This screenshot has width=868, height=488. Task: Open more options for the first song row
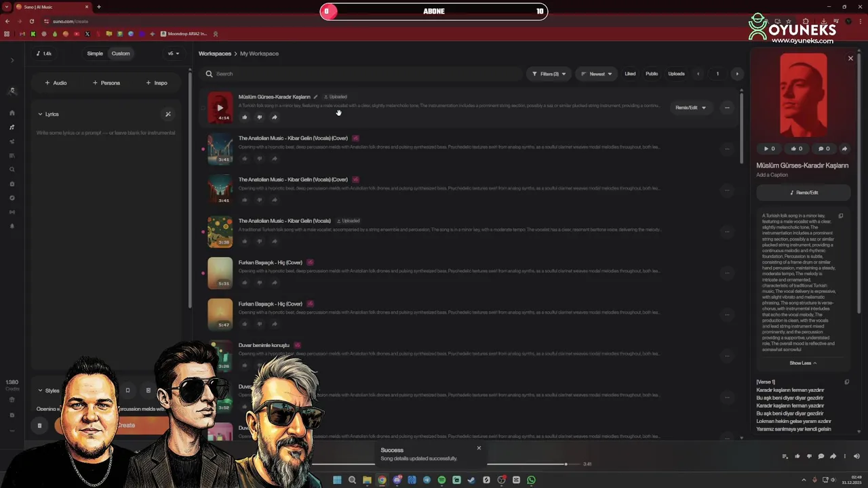point(727,108)
